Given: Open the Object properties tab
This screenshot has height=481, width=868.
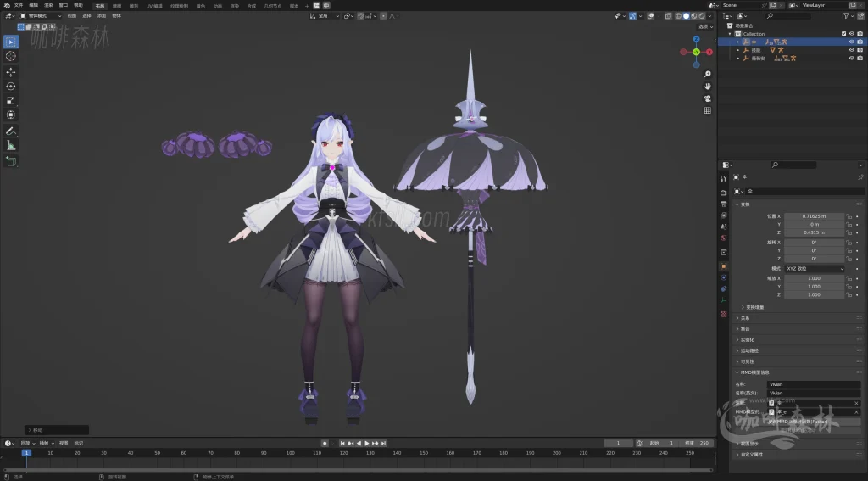Looking at the screenshot, I should pyautogui.click(x=724, y=266).
